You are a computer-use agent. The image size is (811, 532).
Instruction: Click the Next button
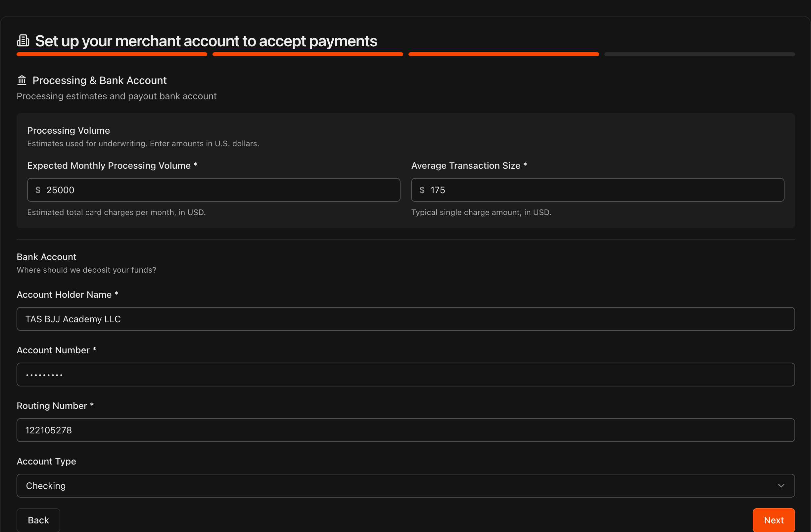[x=774, y=520]
